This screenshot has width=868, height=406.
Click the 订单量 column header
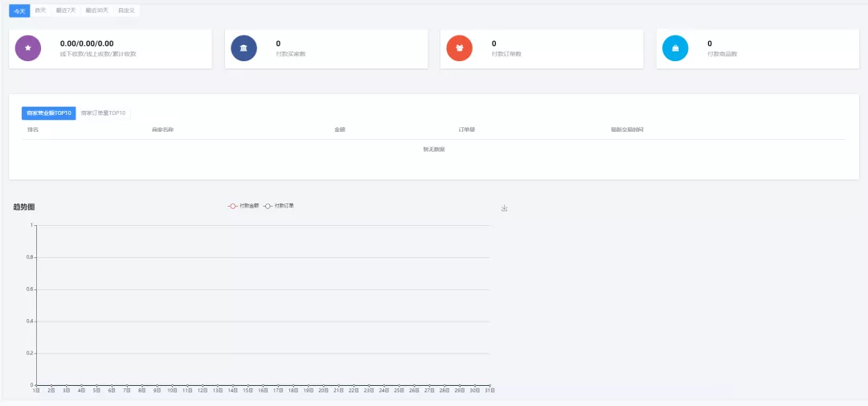(x=467, y=129)
